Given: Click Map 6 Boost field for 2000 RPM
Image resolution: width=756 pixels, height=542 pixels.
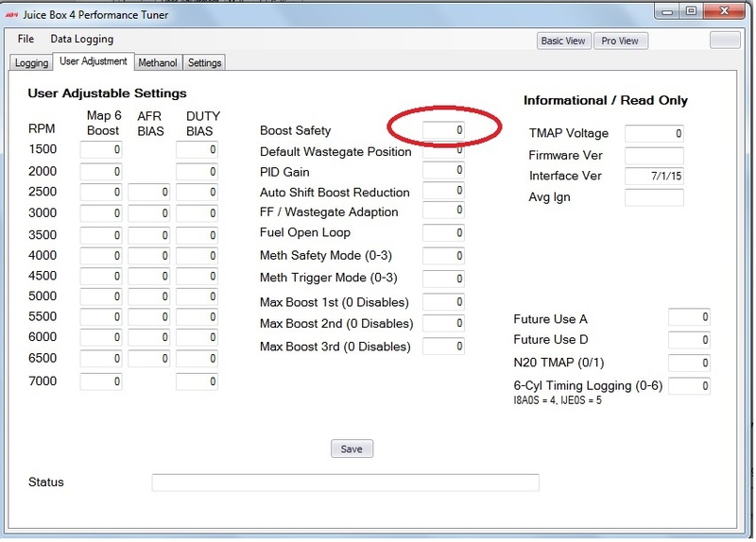Looking at the screenshot, I should coord(101,172).
